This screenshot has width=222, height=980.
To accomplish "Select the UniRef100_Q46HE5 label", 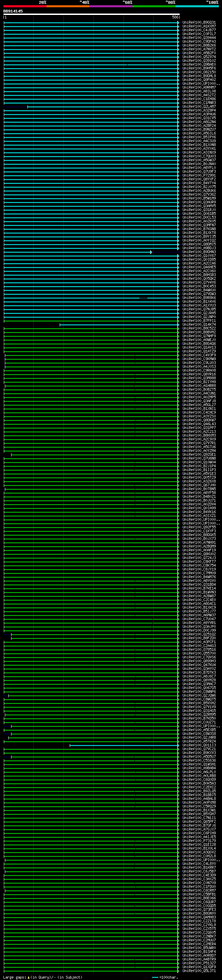I will 199,267.
